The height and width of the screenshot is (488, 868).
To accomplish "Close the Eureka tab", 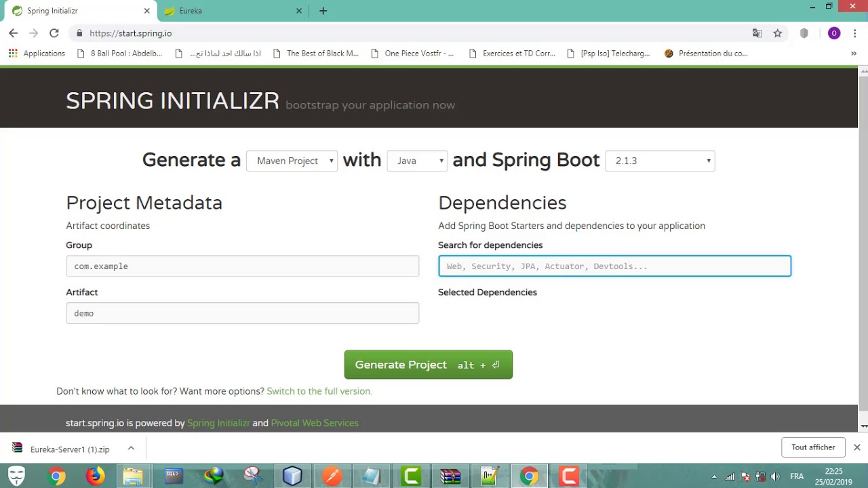I will pyautogui.click(x=299, y=11).
